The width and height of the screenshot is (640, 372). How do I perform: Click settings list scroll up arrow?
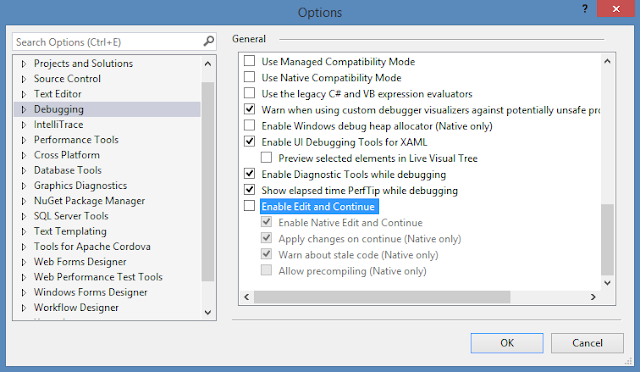(607, 62)
